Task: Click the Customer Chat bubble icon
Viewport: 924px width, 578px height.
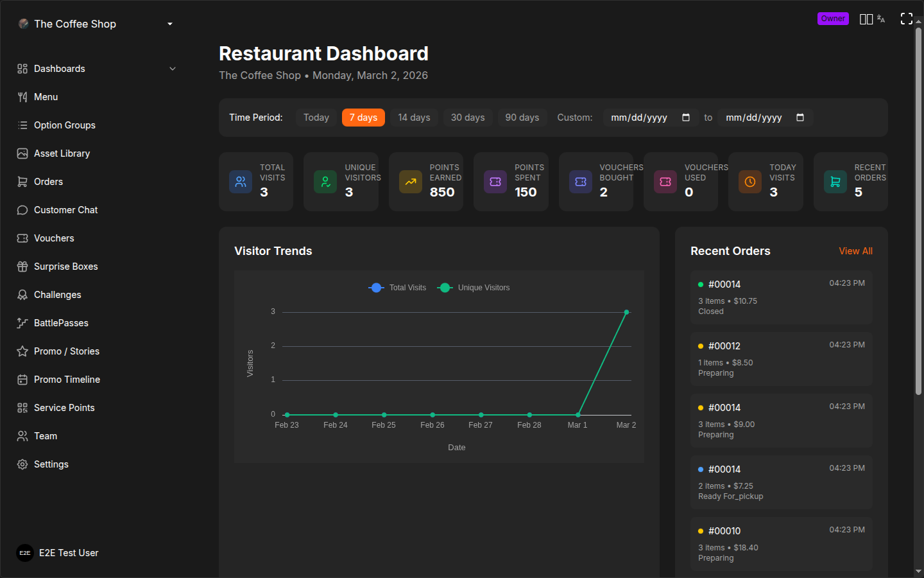Action: tap(22, 210)
